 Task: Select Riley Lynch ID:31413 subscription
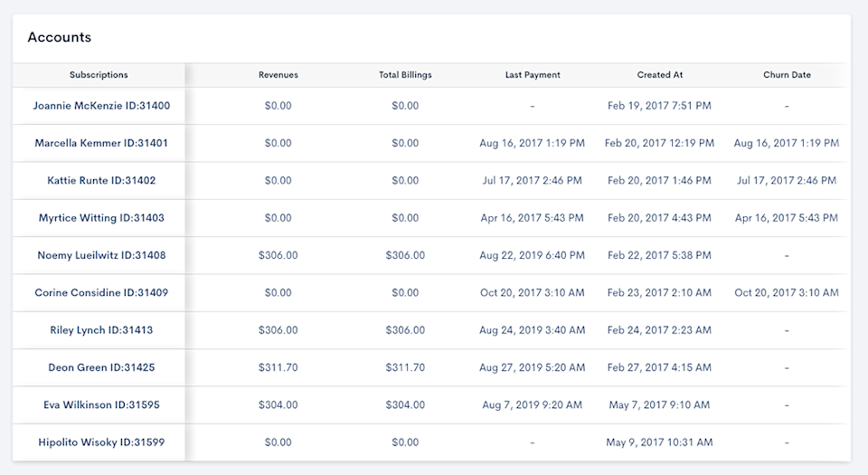101,330
